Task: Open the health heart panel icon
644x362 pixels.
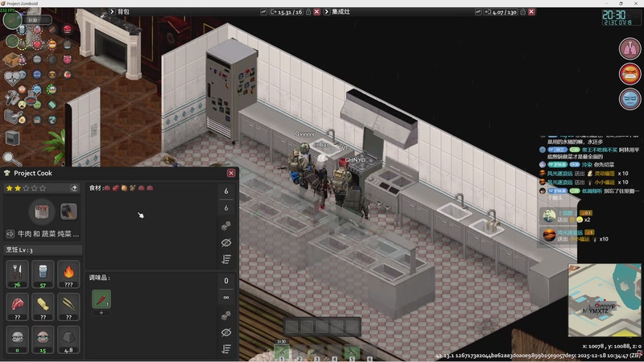Action: (12, 77)
